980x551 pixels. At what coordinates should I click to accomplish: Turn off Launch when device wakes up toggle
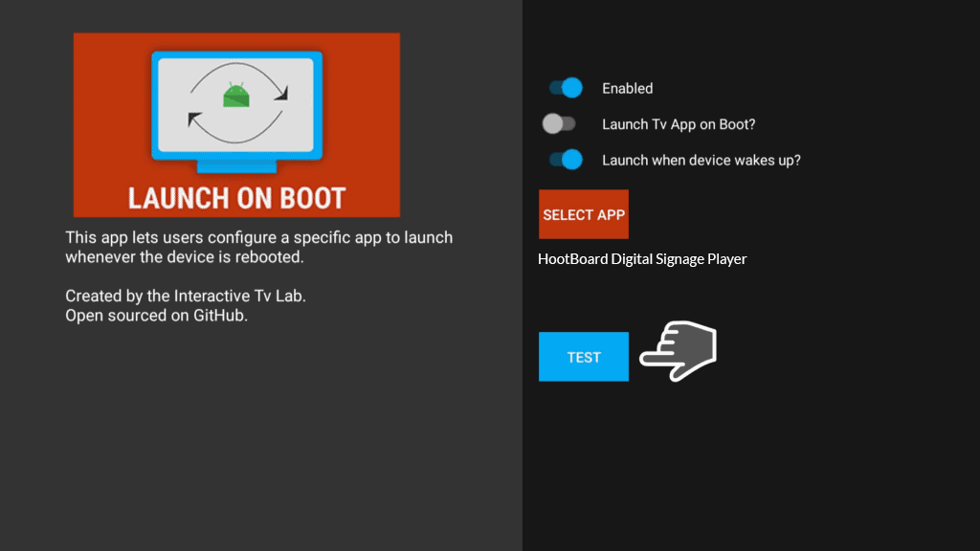[x=566, y=160]
